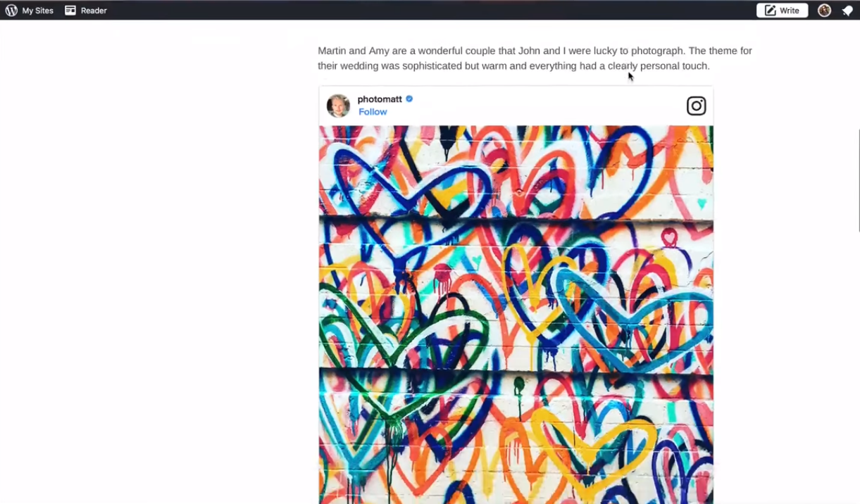This screenshot has width=860, height=504.
Task: Click the empty middle of the top masterbar
Action: [431, 11]
